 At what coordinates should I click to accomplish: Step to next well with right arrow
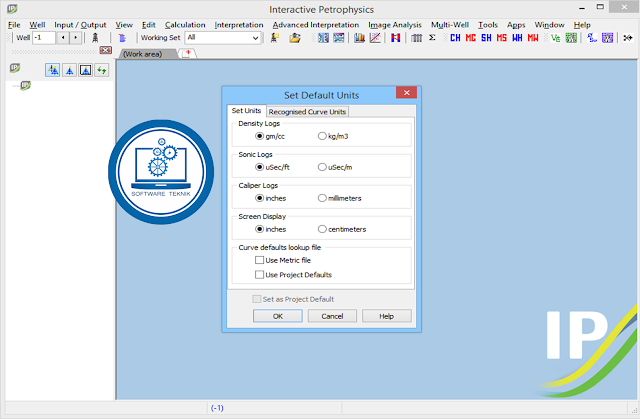76,38
